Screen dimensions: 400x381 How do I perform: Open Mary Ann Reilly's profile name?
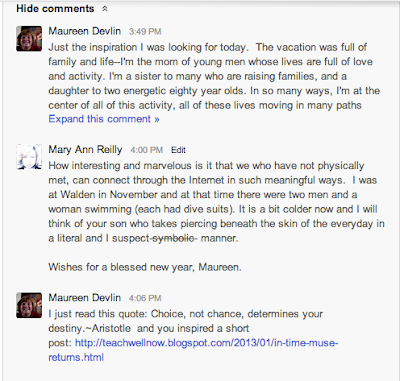click(85, 150)
